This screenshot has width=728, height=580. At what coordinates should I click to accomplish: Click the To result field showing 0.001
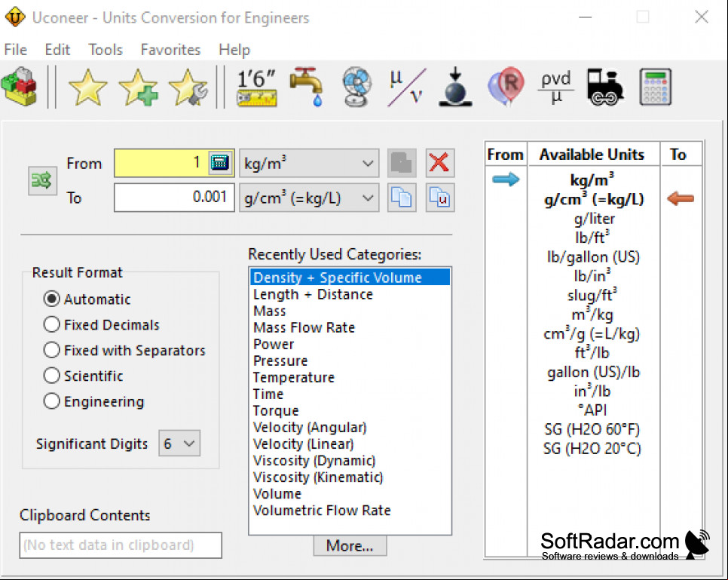click(174, 198)
